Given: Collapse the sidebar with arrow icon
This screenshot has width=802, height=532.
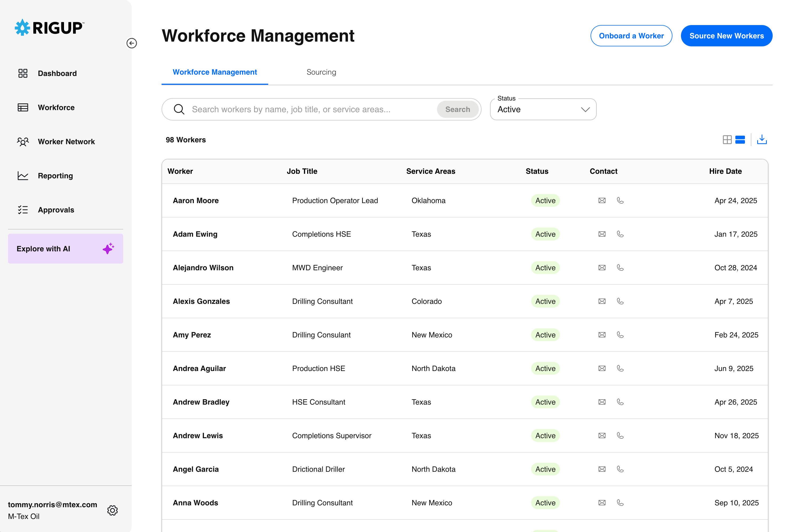Looking at the screenshot, I should pos(132,43).
